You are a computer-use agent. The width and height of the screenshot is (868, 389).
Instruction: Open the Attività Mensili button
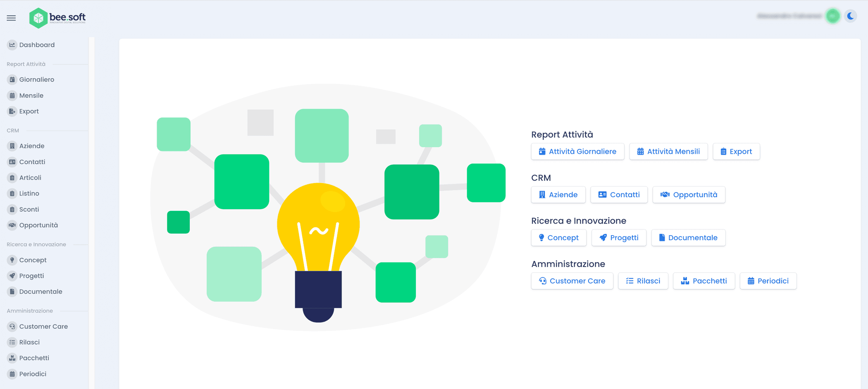[x=668, y=151]
